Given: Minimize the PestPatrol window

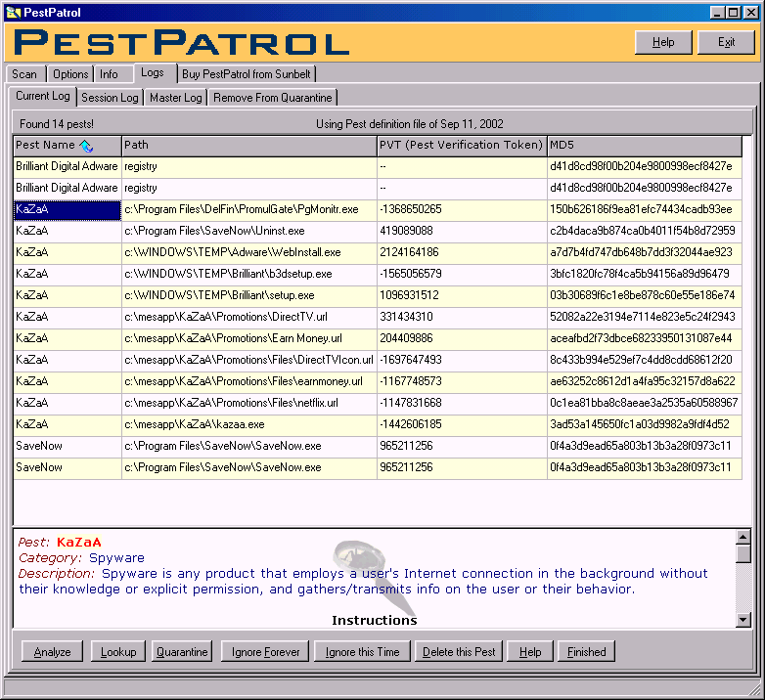Looking at the screenshot, I should 717,13.
